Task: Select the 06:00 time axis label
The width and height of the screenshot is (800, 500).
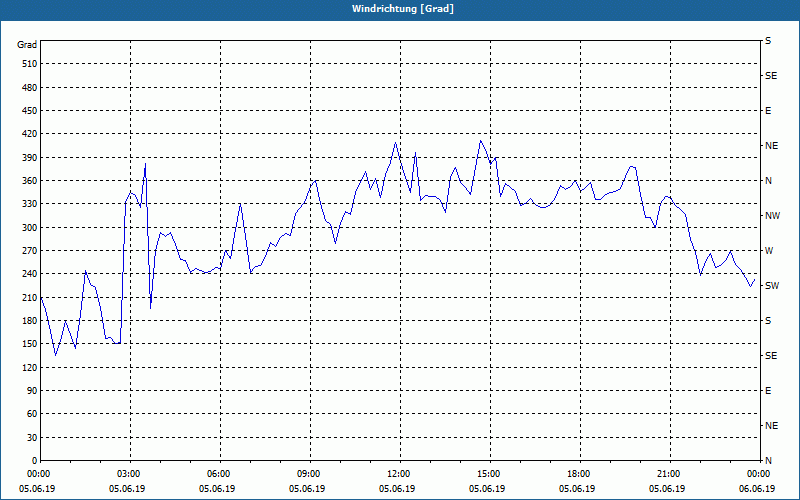Action: pyautogui.click(x=220, y=474)
